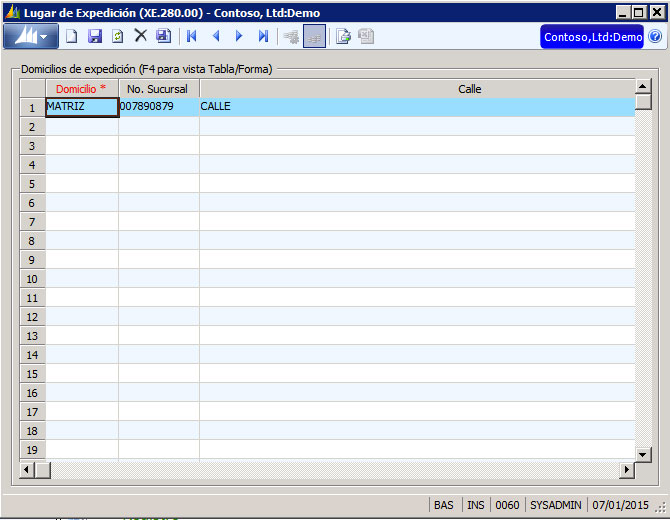Click the Save and close icon
This screenshot has width=670, height=520.
tap(163, 36)
